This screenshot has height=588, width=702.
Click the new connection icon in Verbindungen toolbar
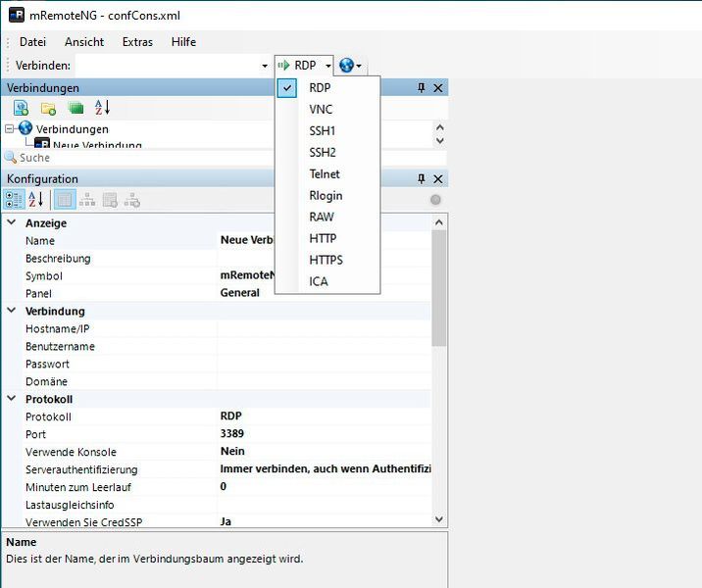21,108
